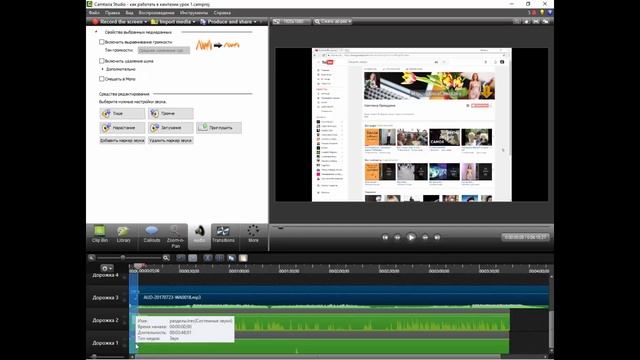
Task: Click the Copy icon on timeline toolbar
Action: [x=231, y=258]
